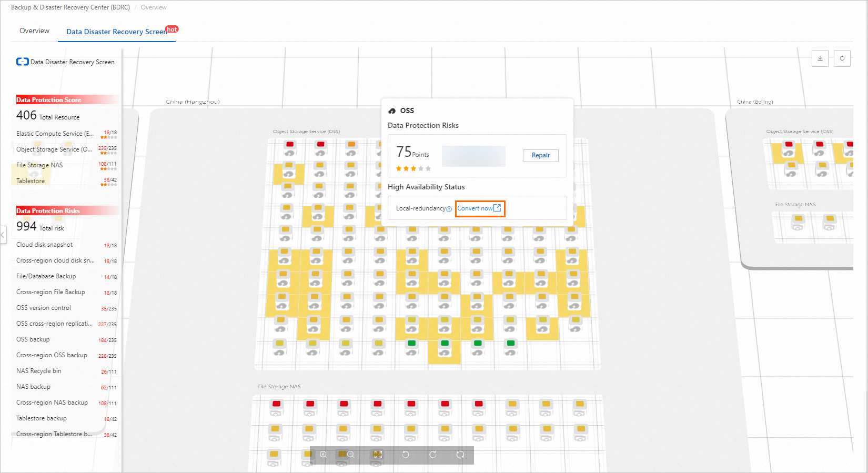The width and height of the screenshot is (868, 473).
Task: Click the OSS cross-region replication risk row
Action: pyautogui.click(x=66, y=324)
